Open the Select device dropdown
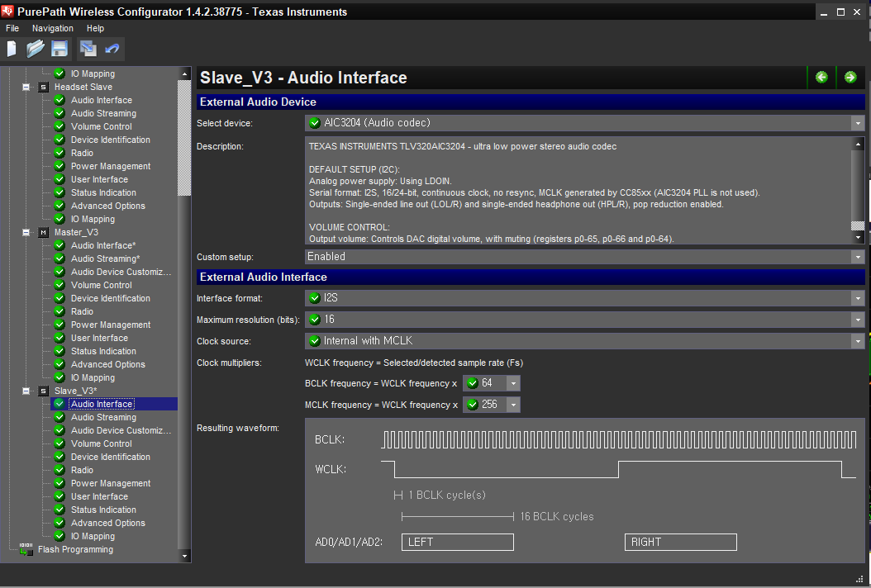 [859, 123]
